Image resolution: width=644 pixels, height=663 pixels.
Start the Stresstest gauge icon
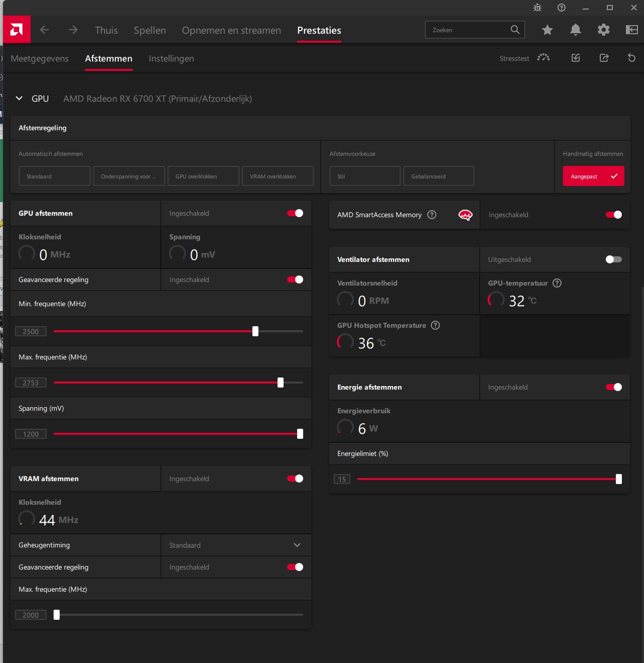tap(543, 58)
